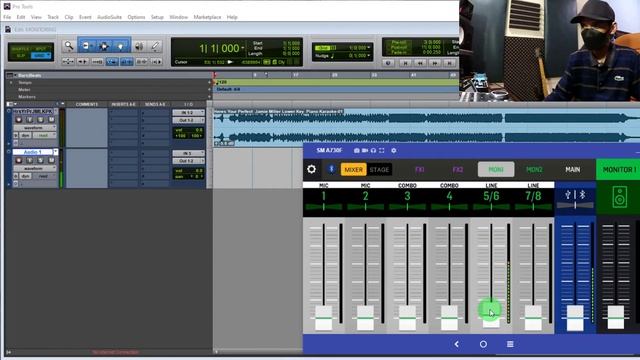The image size is (640, 360).
Task: Click the video record icon in mixer title bar
Action: pos(365,151)
